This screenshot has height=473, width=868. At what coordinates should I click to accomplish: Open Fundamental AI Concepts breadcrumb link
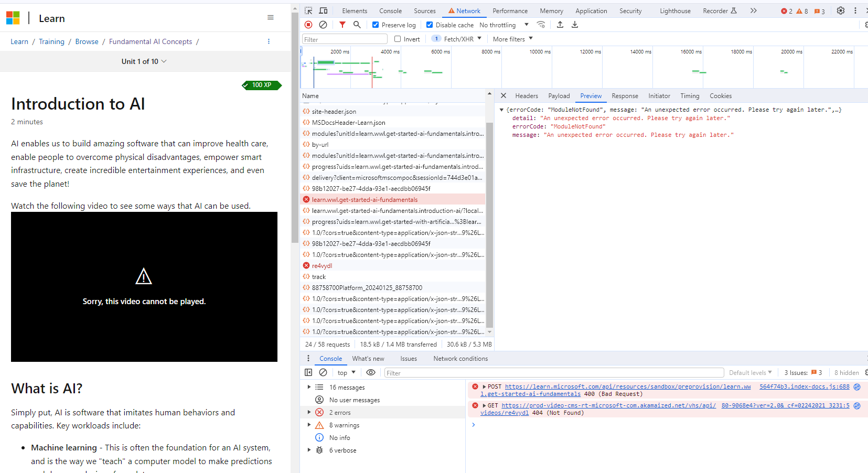(151, 41)
